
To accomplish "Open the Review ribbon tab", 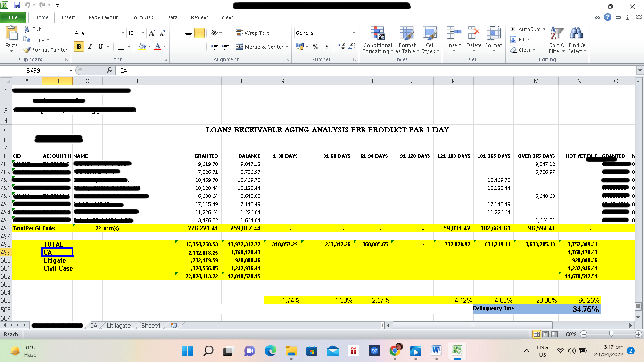I will click(x=199, y=17).
